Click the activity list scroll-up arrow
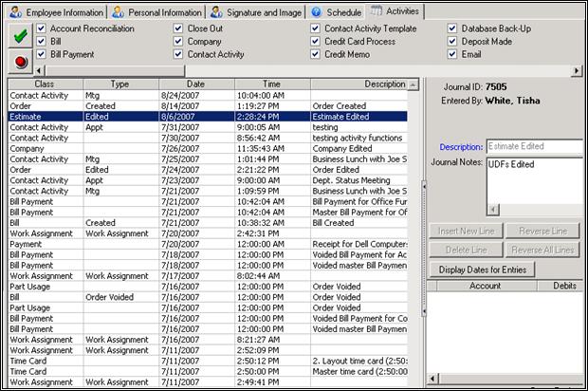Screen dimensions: 588x391 coord(413,84)
